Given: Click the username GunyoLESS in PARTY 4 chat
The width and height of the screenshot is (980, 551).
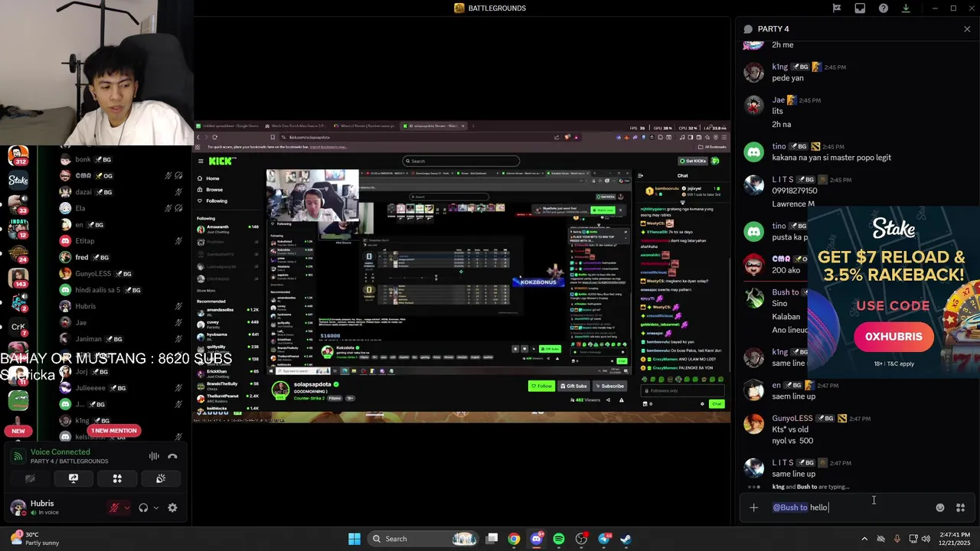Looking at the screenshot, I should (792, 419).
